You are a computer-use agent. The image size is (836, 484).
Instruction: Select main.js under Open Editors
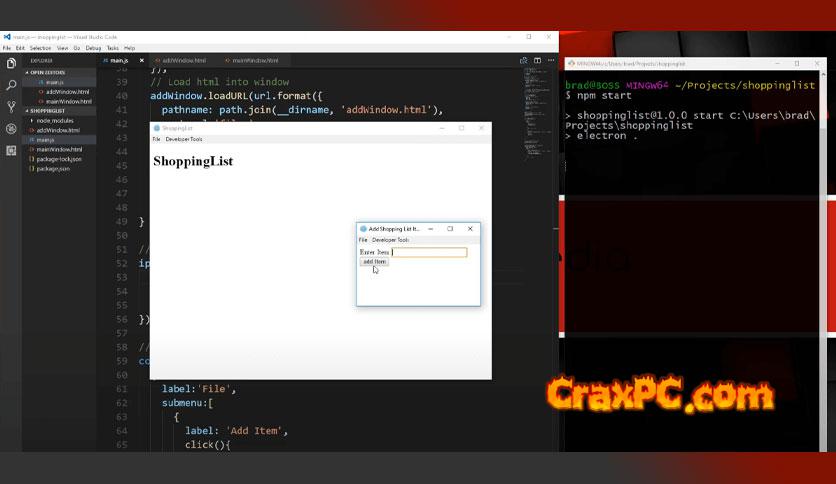[x=54, y=82]
